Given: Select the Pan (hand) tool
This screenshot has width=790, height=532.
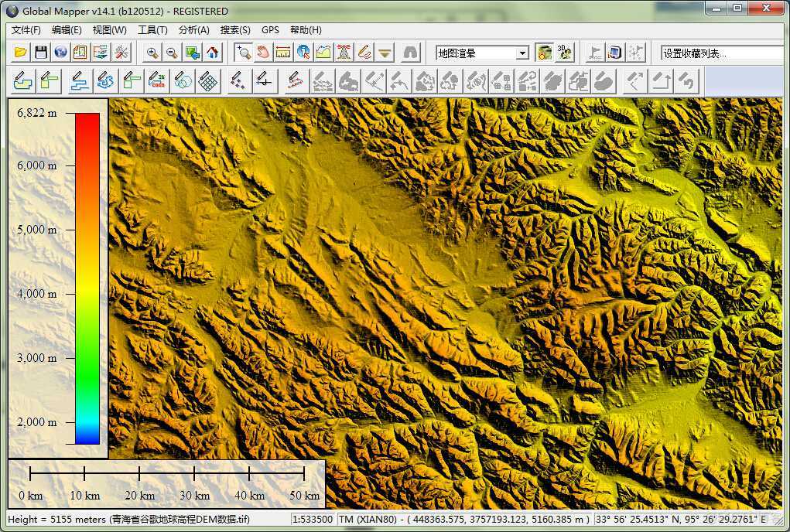Looking at the screenshot, I should pyautogui.click(x=263, y=53).
